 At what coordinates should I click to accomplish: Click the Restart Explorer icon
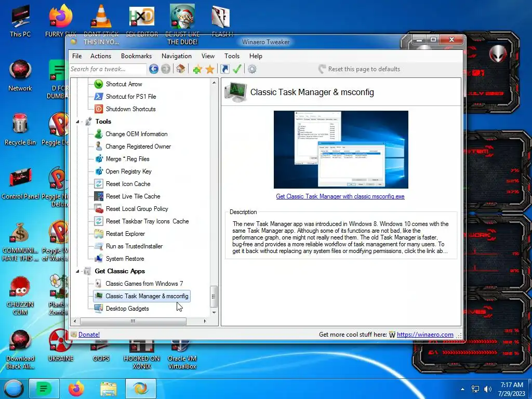coord(98,234)
